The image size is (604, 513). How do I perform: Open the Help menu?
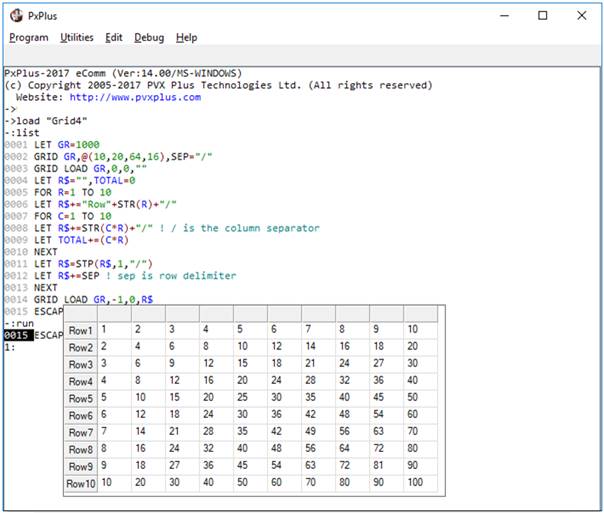[x=186, y=38]
